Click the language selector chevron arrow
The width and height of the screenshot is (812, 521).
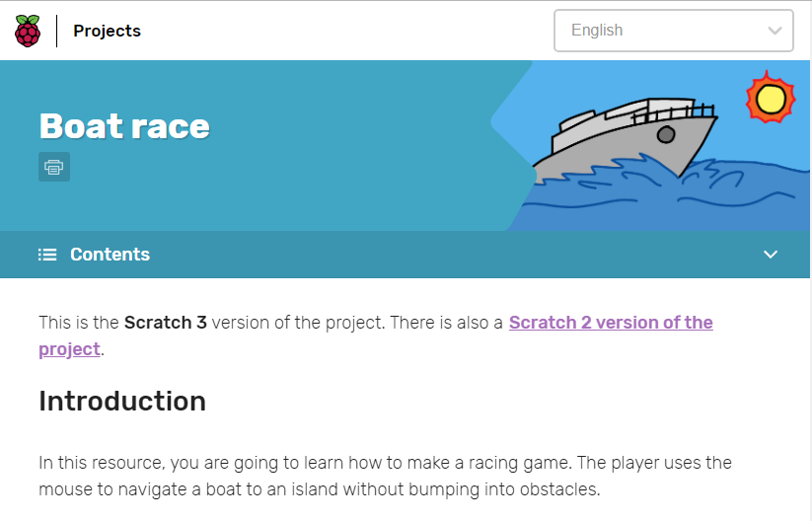point(775,31)
